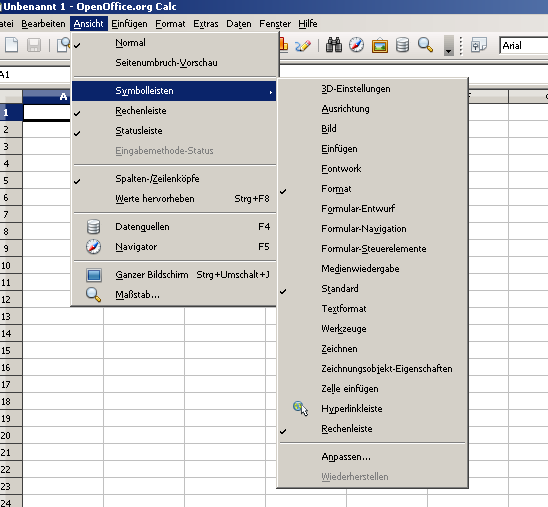Click the Datenquellen cylinder icon in menu

93,227
